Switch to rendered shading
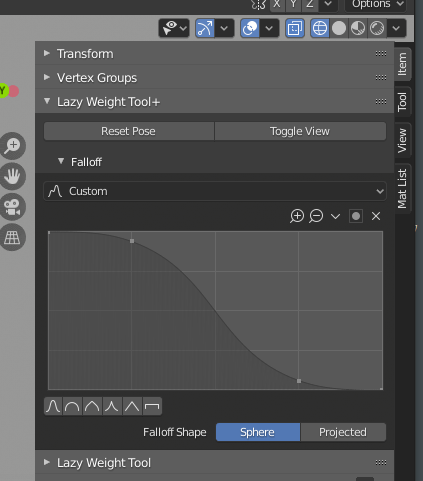Image resolution: width=423 pixels, height=481 pixels. tap(377, 28)
